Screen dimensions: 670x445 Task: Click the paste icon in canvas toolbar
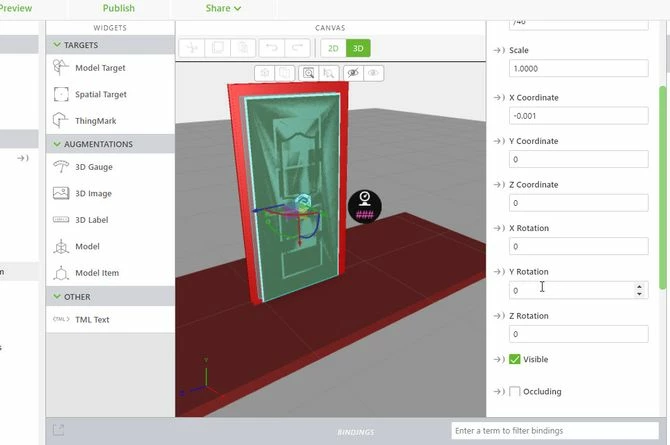(243, 48)
